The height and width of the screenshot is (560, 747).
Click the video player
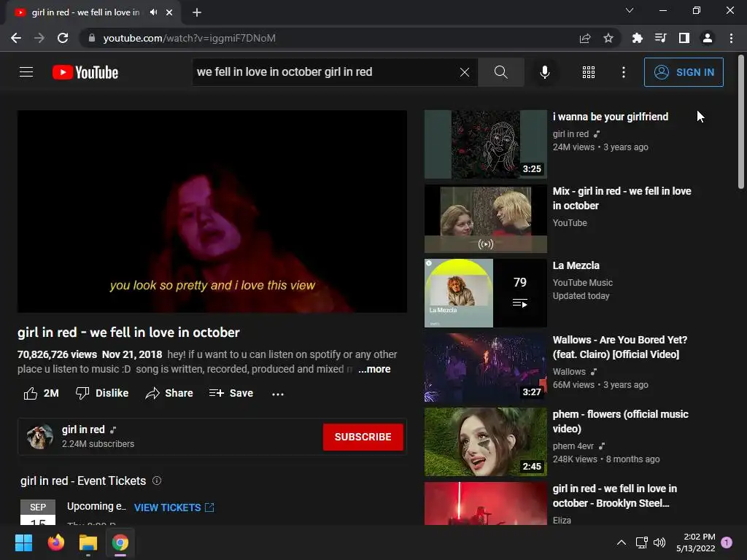click(212, 211)
